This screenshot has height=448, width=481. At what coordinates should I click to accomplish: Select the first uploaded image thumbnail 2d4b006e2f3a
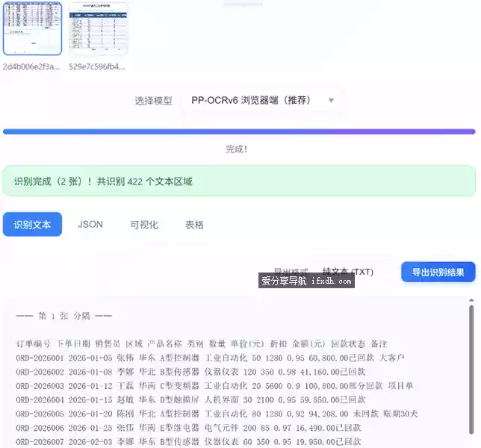coord(33,28)
